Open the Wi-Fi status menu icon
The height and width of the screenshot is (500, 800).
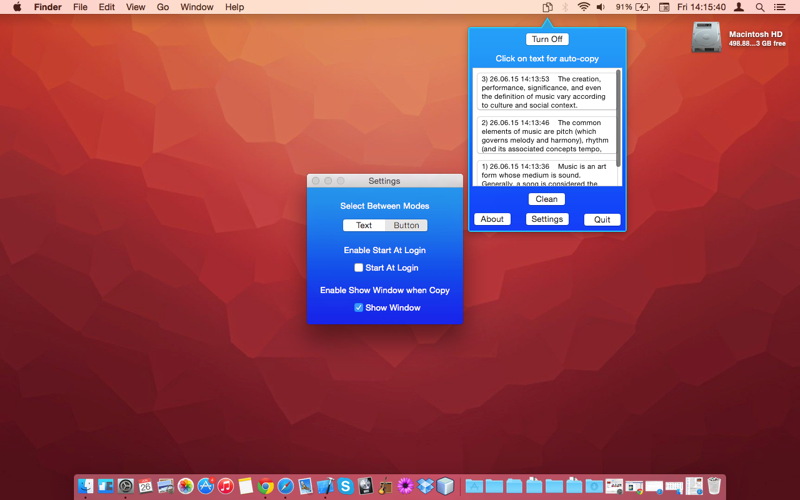[x=583, y=7]
